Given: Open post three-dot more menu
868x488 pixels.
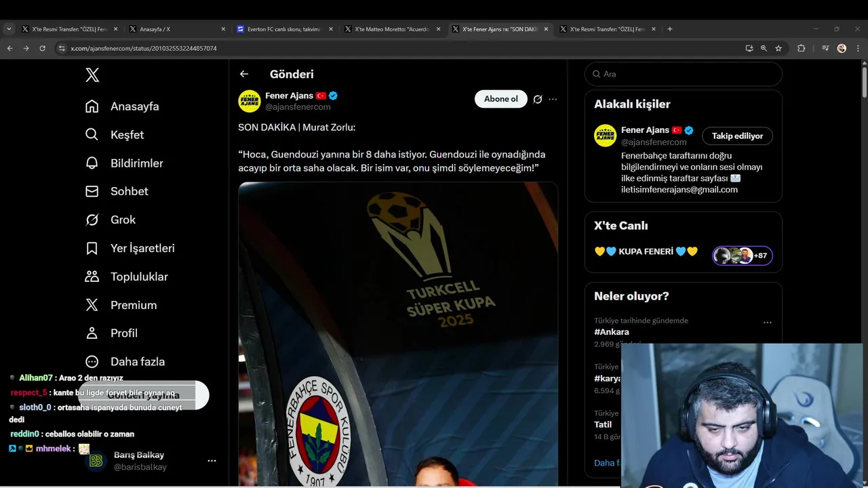Looking at the screenshot, I should (x=553, y=99).
